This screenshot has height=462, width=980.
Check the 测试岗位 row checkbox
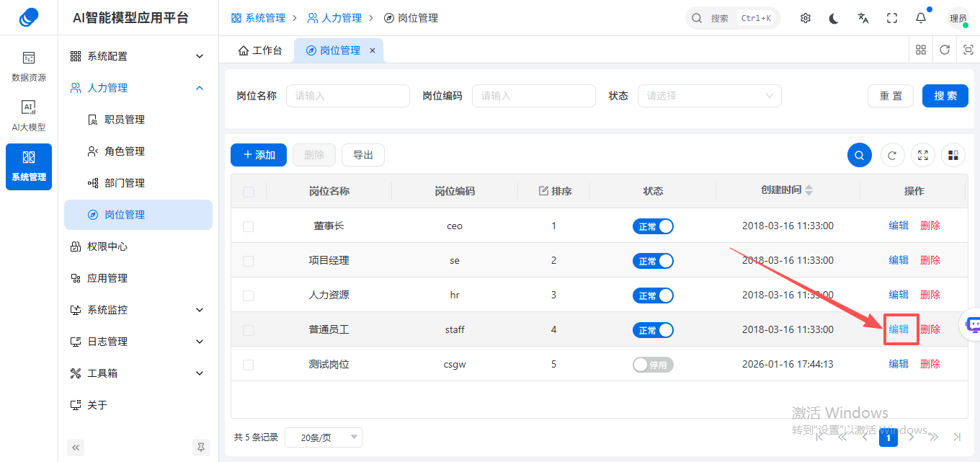(x=249, y=365)
